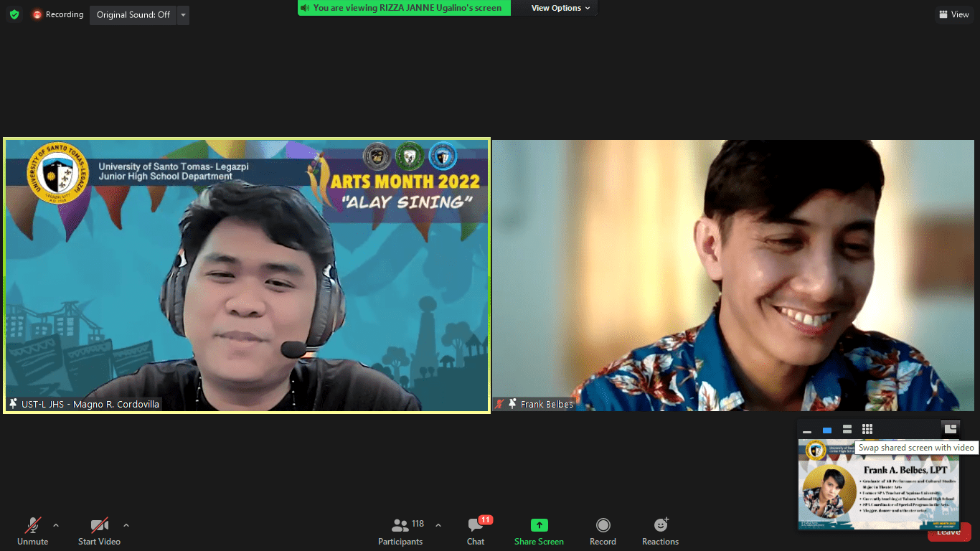The height and width of the screenshot is (551, 980).
Task: Start sharing with Share Screen
Action: [x=539, y=532]
